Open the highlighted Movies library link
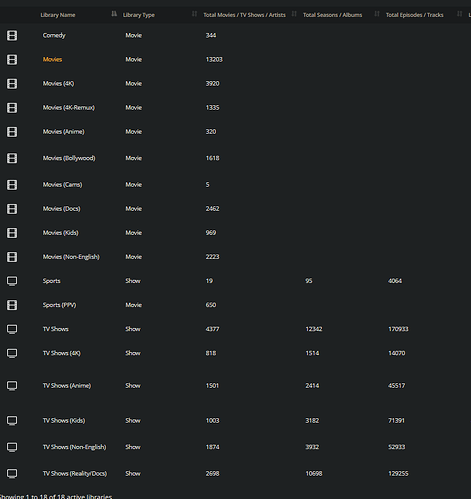This screenshot has width=471, height=499. tap(52, 59)
